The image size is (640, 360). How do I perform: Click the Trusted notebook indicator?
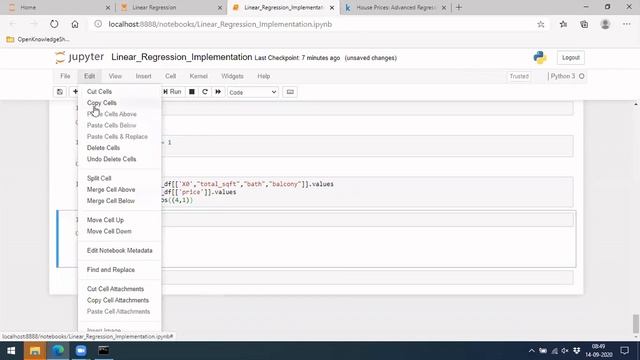[x=519, y=76]
